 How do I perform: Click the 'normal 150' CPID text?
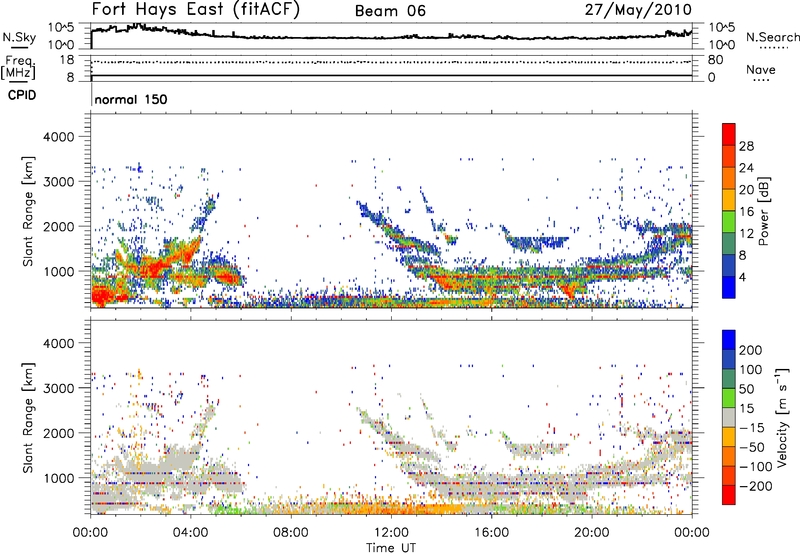(x=131, y=99)
